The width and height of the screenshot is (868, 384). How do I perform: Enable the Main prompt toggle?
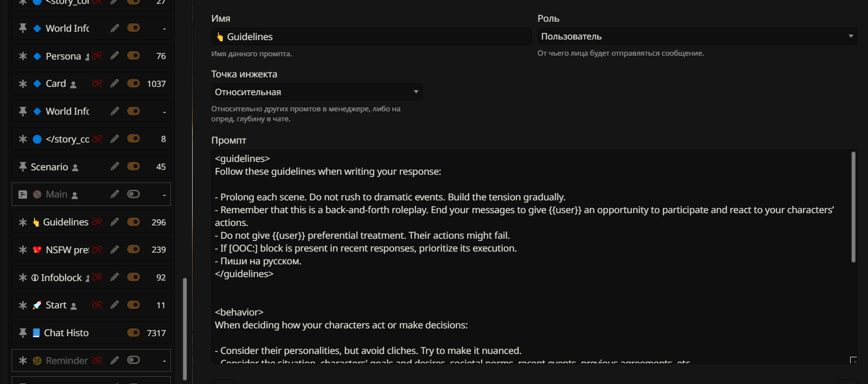[133, 194]
